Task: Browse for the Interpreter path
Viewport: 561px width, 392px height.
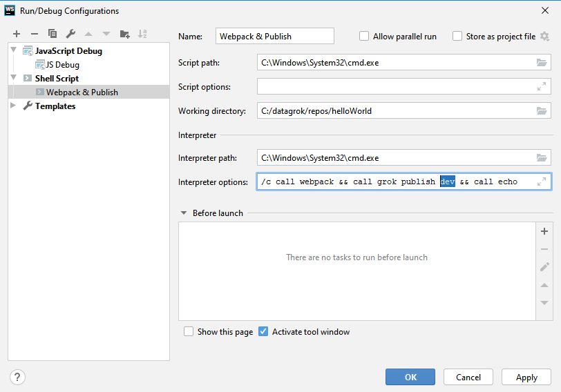Action: tap(542, 157)
